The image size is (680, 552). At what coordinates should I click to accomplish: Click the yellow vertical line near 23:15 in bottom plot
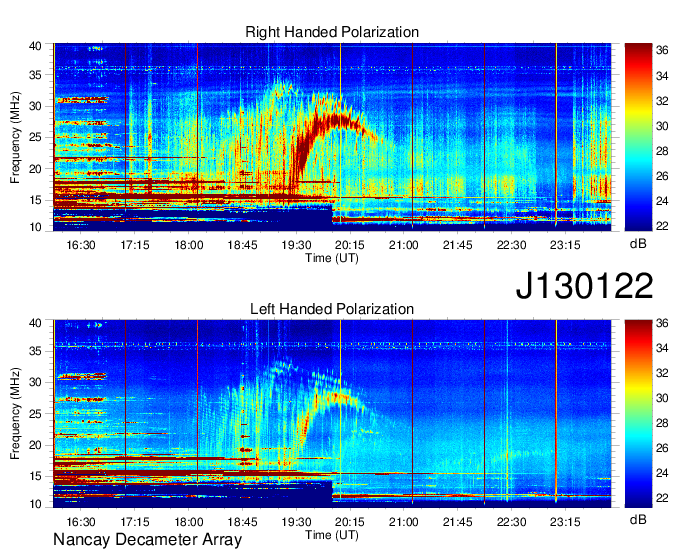click(556, 412)
